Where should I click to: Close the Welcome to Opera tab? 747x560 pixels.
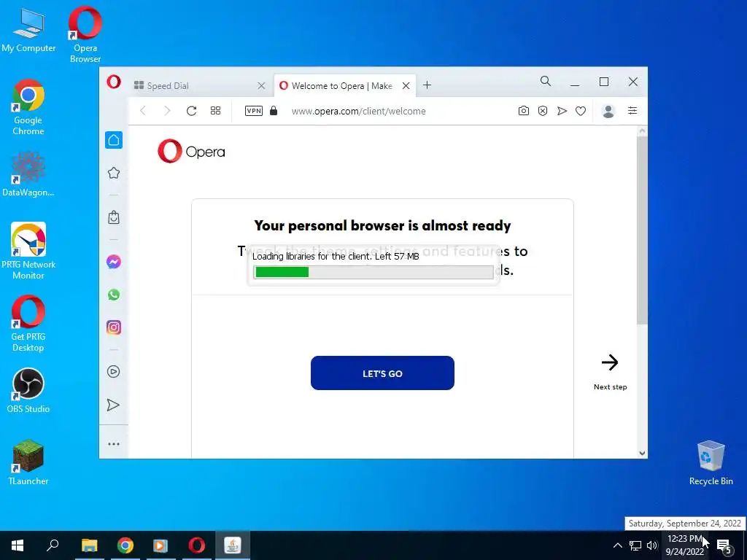click(x=406, y=86)
